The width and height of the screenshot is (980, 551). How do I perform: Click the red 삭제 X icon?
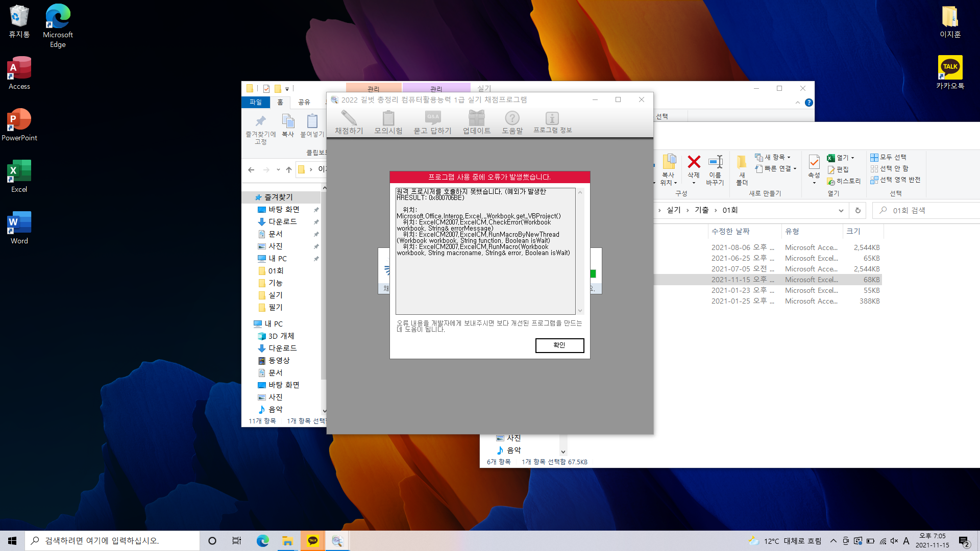[x=694, y=162]
